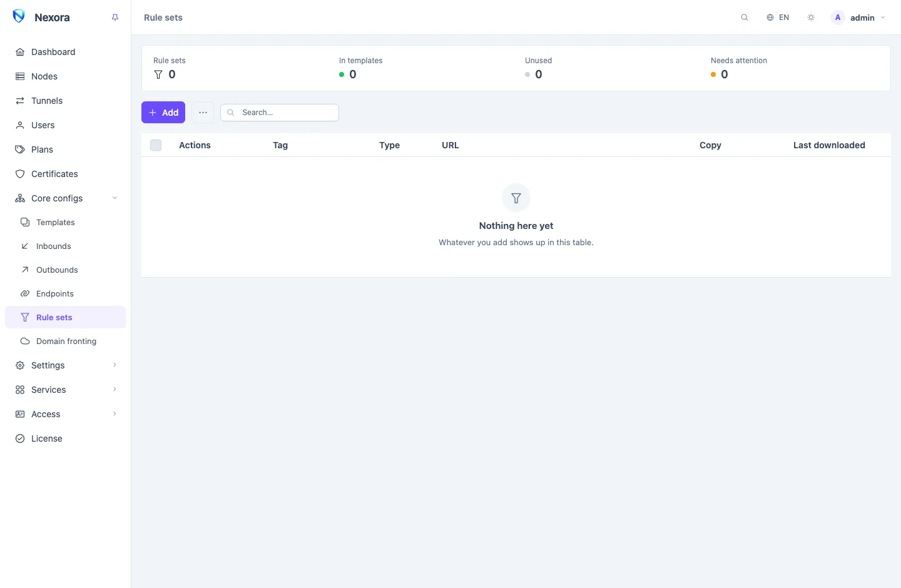The width and height of the screenshot is (901, 588).
Task: Click the Rule sets funnel icon in sidebar
Action: click(25, 317)
